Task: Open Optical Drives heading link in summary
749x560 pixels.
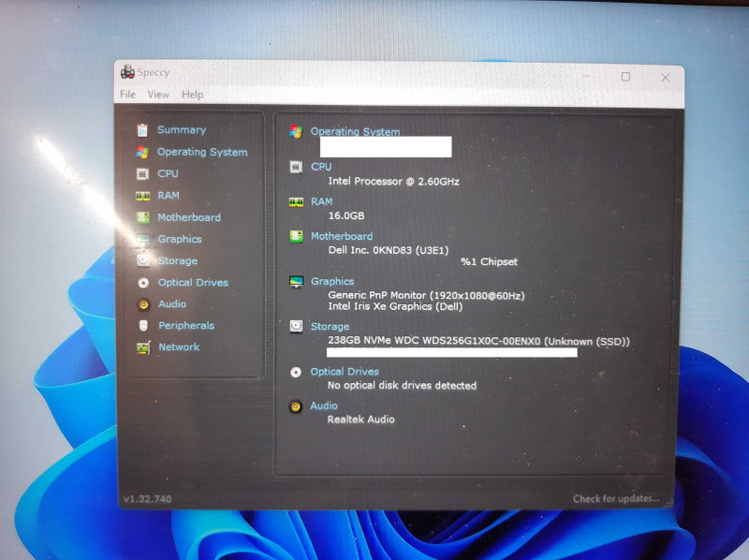Action: click(x=345, y=371)
